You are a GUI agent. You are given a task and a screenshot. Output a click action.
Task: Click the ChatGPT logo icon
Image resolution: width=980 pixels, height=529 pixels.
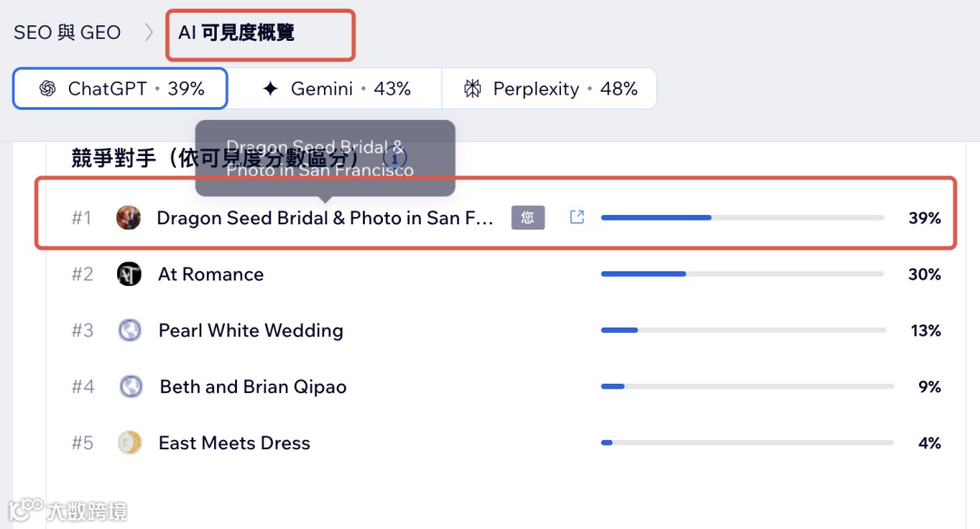(x=47, y=89)
